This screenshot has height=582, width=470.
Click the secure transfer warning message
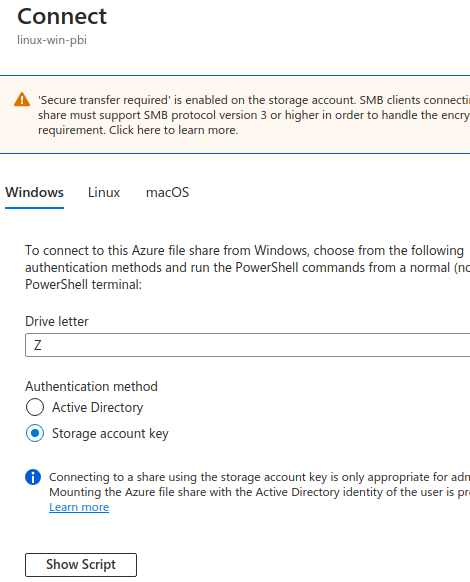tap(254, 115)
